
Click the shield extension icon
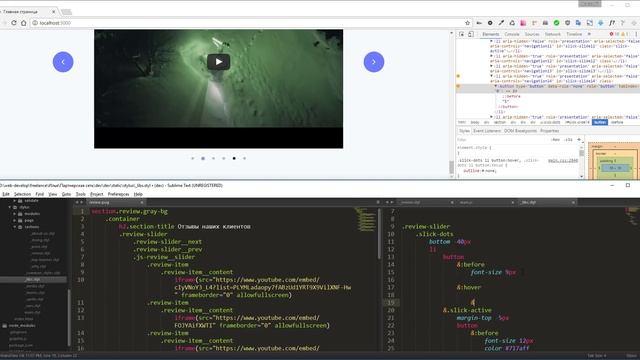[567, 23]
